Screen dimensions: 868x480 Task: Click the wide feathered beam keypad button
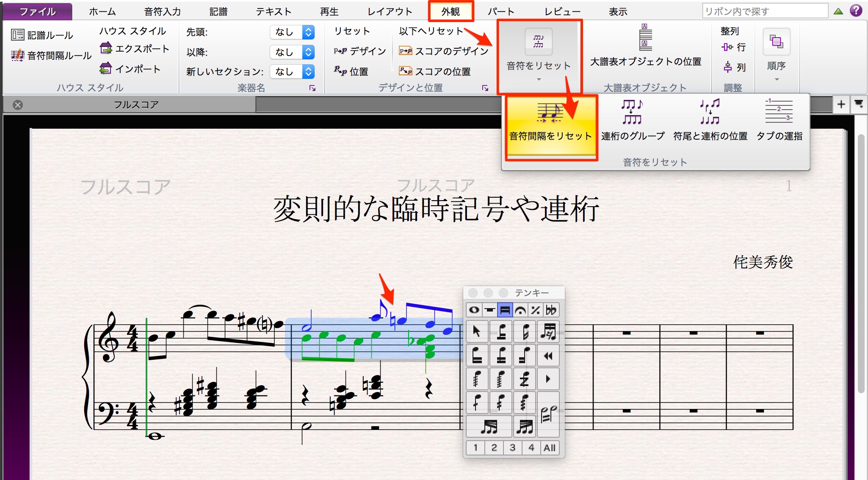pyautogui.click(x=489, y=427)
